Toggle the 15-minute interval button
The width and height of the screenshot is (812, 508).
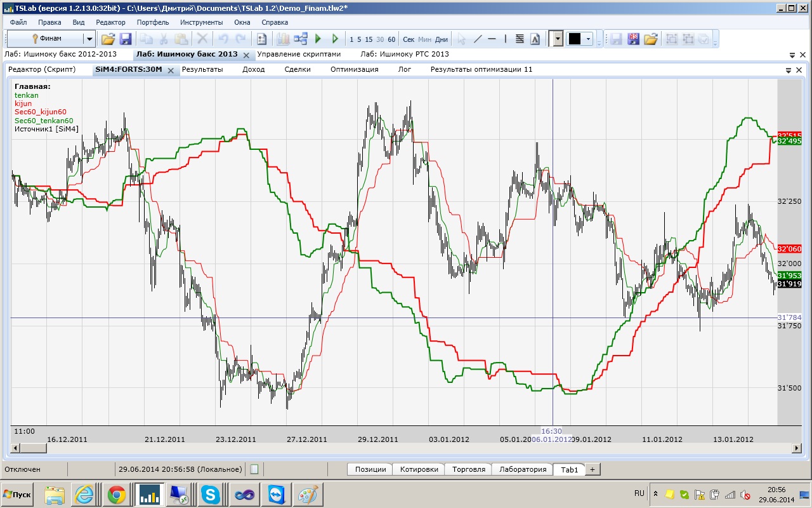[x=369, y=39]
